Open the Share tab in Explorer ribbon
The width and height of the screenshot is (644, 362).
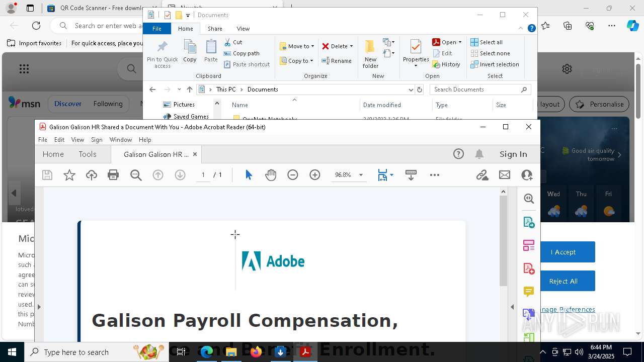(215, 29)
